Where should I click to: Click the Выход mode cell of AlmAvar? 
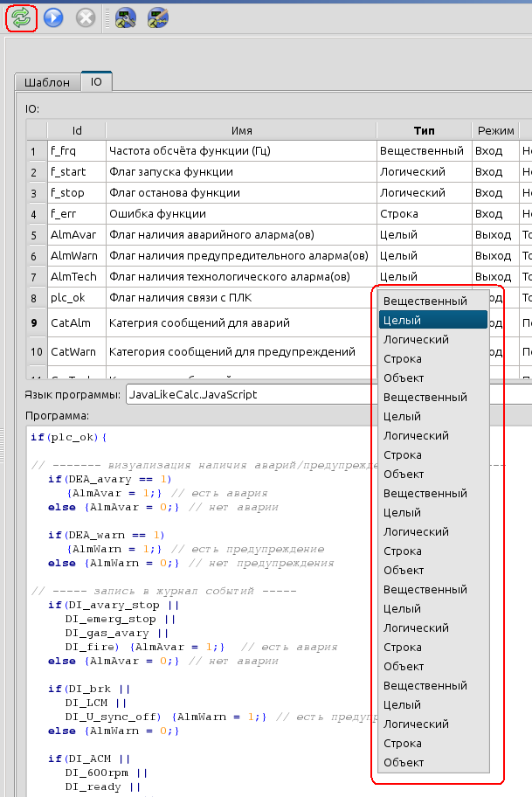tap(495, 235)
